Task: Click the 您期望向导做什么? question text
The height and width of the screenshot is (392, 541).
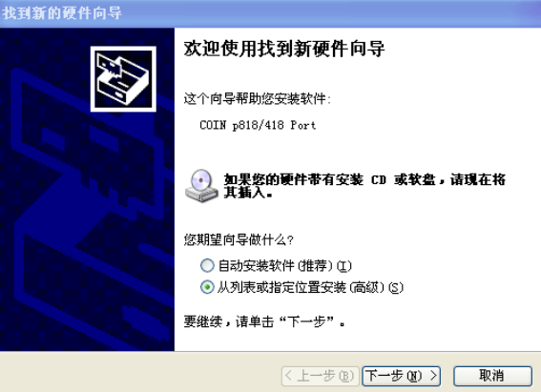Action: pos(239,239)
